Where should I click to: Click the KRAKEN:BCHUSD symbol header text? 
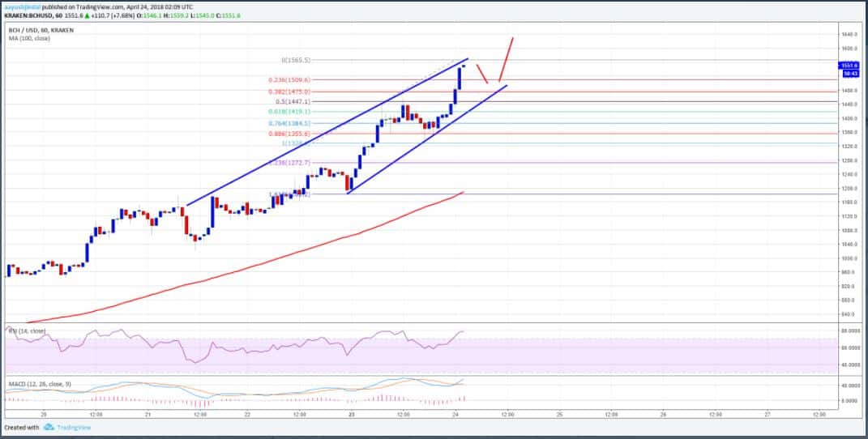(24, 15)
